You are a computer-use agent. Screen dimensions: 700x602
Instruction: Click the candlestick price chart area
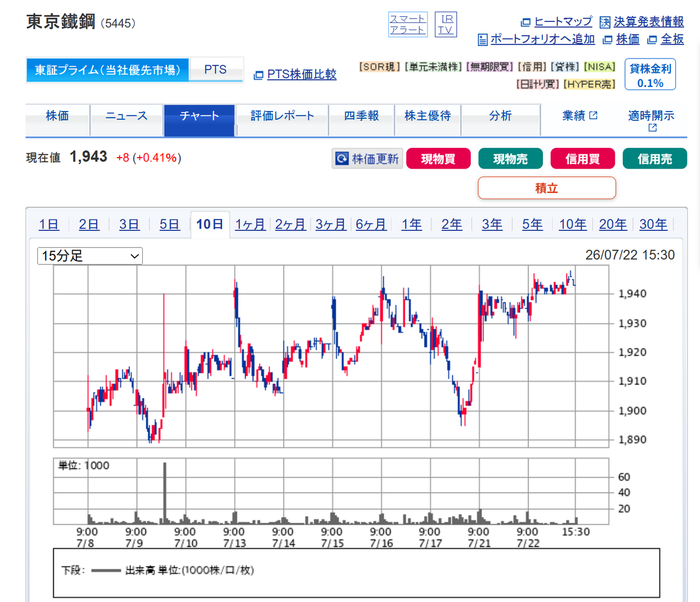tap(331, 356)
